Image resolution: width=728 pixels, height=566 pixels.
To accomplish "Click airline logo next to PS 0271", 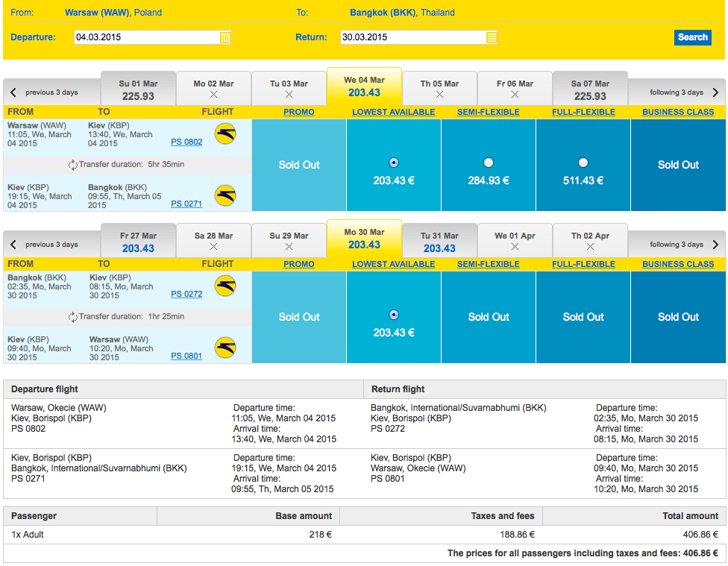I will point(225,195).
